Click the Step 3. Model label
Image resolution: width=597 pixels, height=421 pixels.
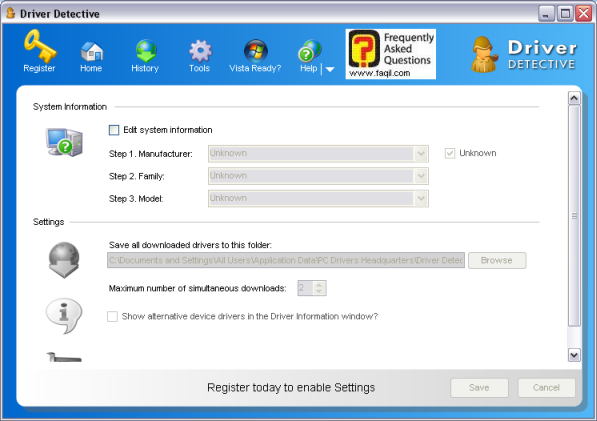(136, 199)
